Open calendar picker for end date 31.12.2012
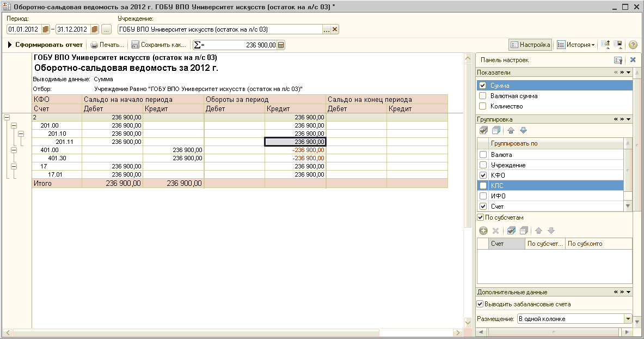644x339 pixels. (95, 29)
